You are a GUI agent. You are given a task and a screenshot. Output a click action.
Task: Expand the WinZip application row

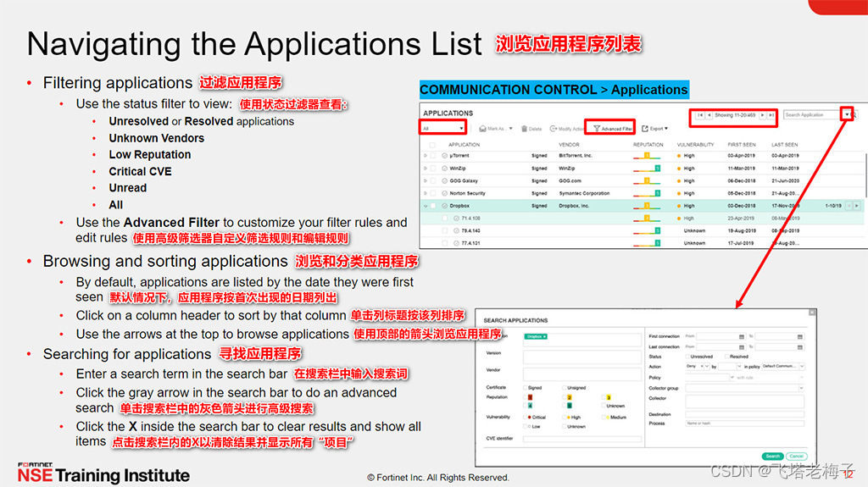point(426,169)
